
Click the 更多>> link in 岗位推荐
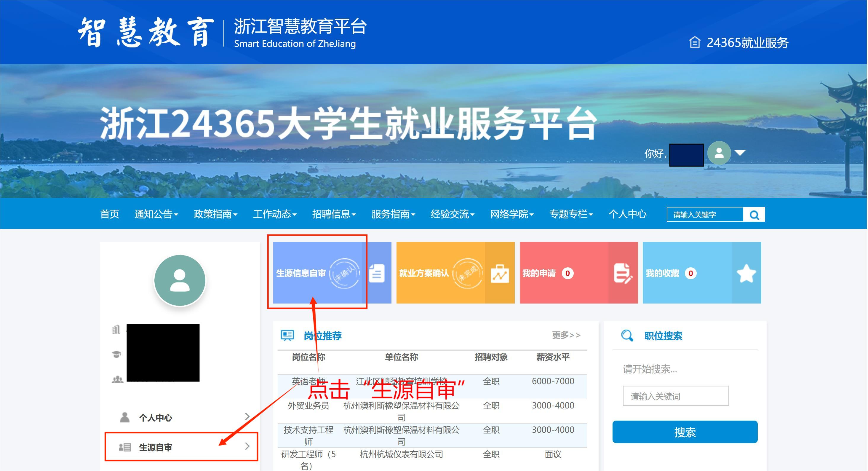(x=566, y=335)
